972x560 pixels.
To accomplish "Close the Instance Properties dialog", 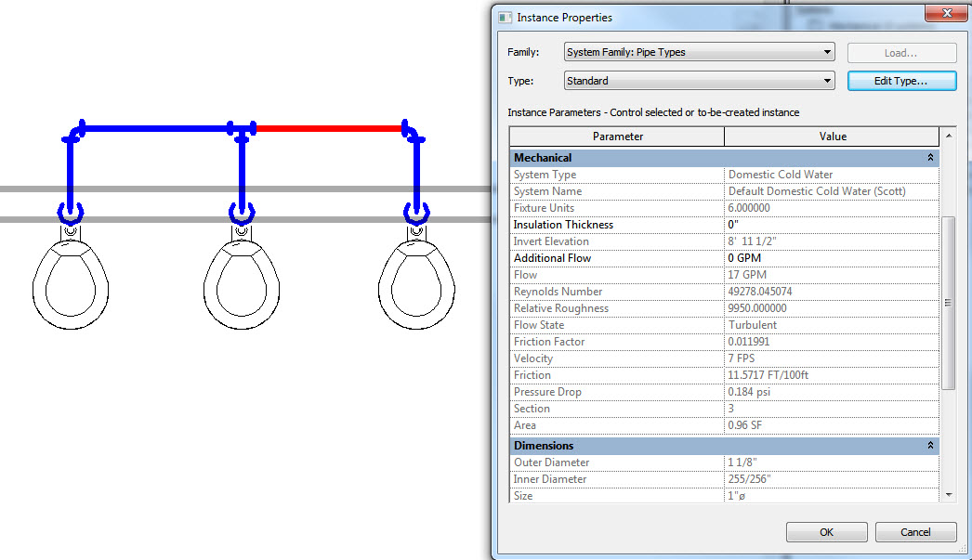I will point(946,13).
